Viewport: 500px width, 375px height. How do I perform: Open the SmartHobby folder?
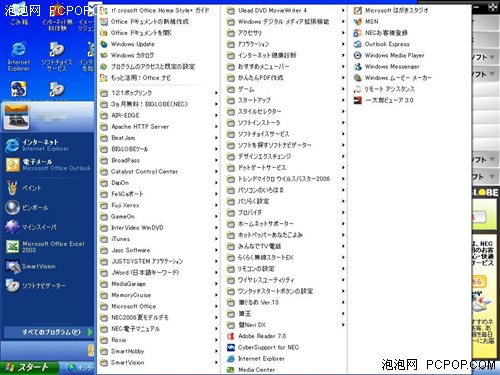pos(159,351)
